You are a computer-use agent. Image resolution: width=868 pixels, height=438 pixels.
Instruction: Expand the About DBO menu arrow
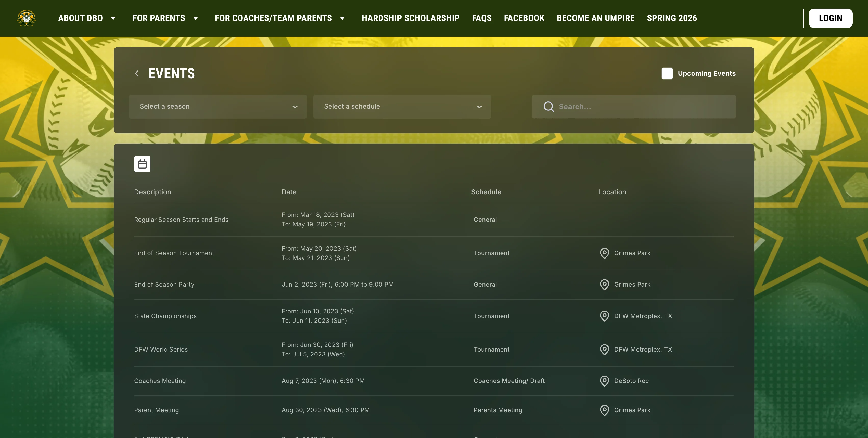click(x=113, y=18)
